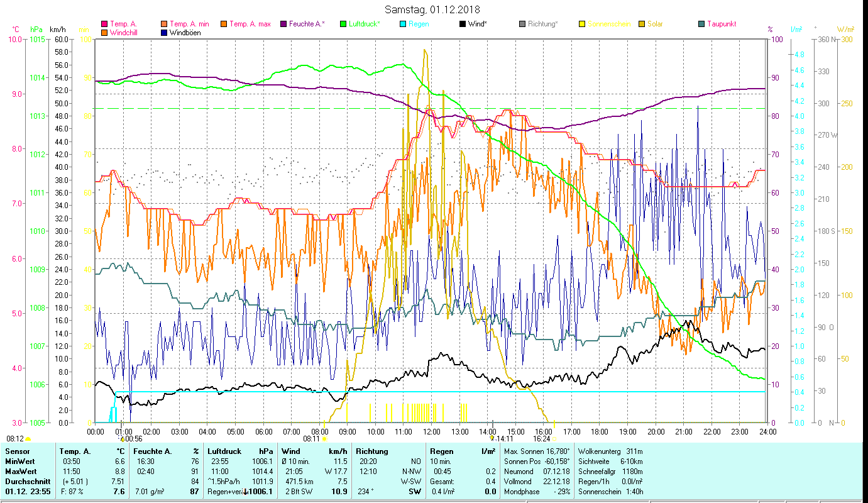Click the pink Temp. A. legend swatch
Image resolution: width=868 pixels, height=503 pixels.
tap(104, 25)
